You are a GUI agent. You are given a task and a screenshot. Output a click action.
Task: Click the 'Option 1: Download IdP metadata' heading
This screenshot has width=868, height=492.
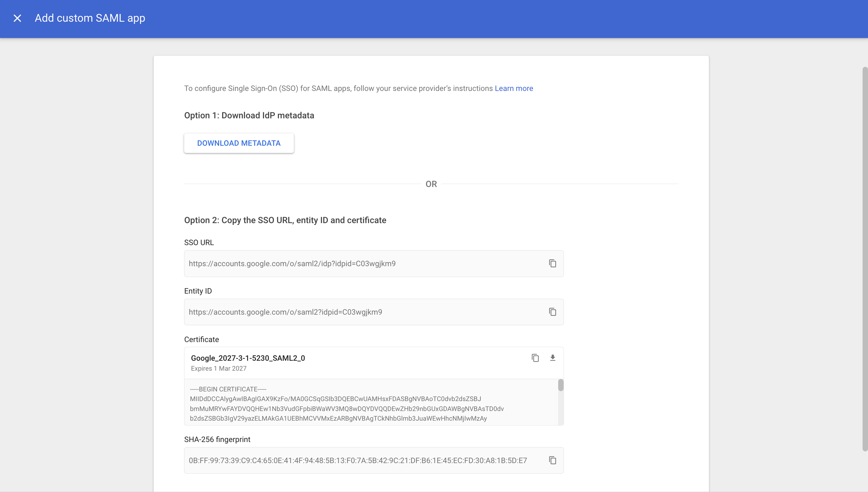249,116
